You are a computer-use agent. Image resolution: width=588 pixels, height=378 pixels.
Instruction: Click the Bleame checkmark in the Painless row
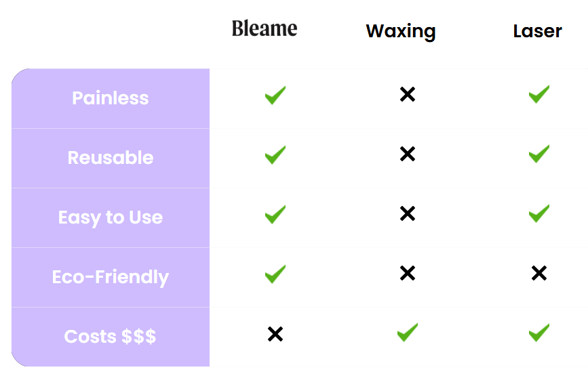(275, 95)
